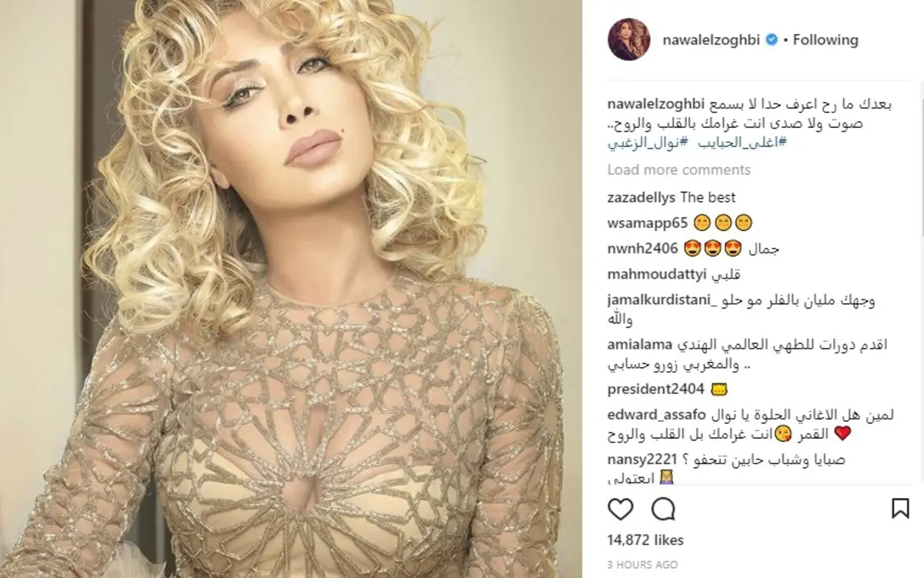Open commenter zazadellys profile
Image resolution: width=924 pixels, height=578 pixels.
coord(641,197)
